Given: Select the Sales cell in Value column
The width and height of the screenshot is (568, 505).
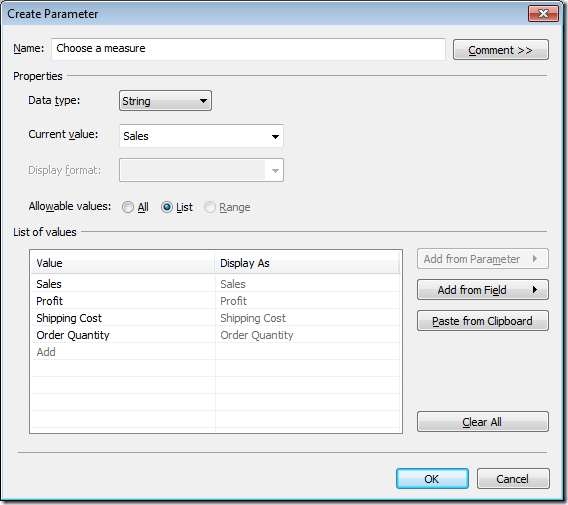Looking at the screenshot, I should [123, 284].
